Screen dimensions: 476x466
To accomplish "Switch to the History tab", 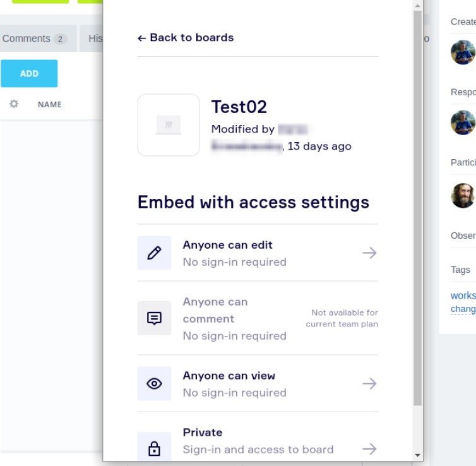I will [95, 39].
